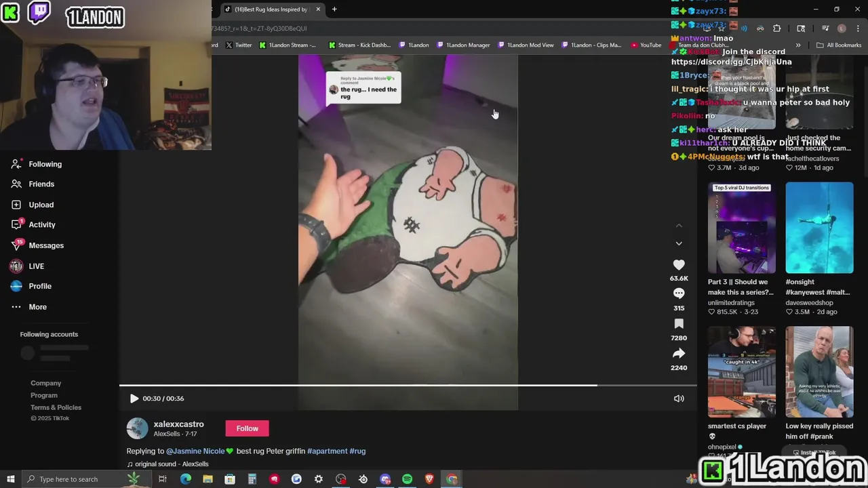Open the Following feed in the sidebar
The width and height of the screenshot is (868, 488).
37,164
